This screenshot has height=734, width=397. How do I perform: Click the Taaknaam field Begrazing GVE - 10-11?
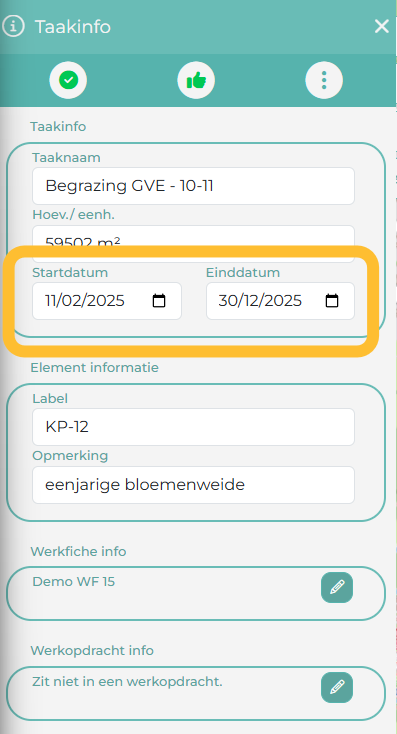click(x=193, y=186)
